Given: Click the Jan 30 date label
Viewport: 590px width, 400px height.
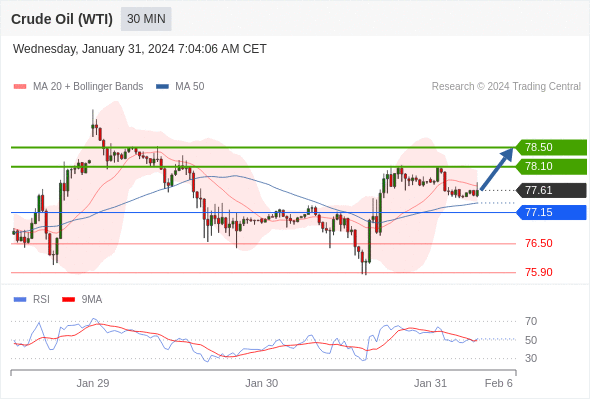Looking at the screenshot, I should pyautogui.click(x=262, y=383).
